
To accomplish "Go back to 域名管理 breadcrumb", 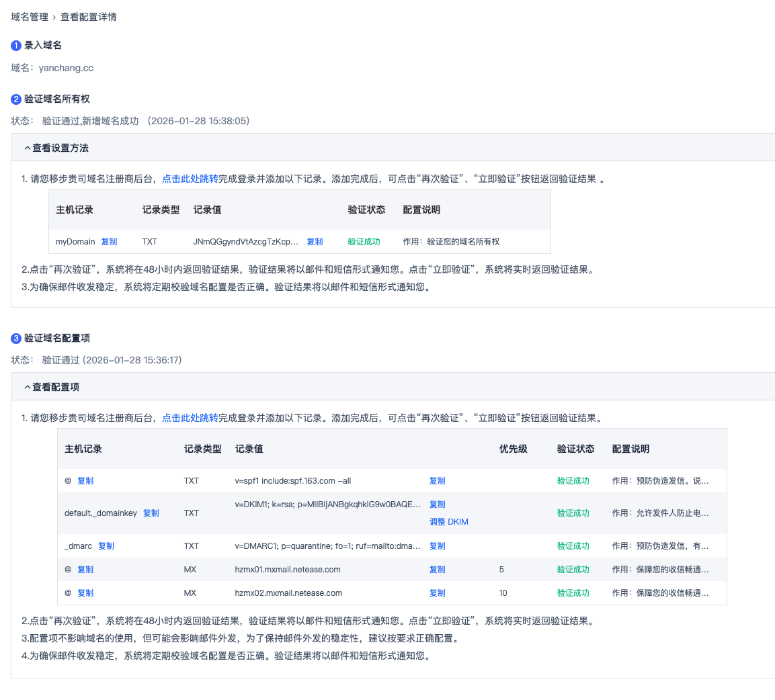I will point(30,17).
